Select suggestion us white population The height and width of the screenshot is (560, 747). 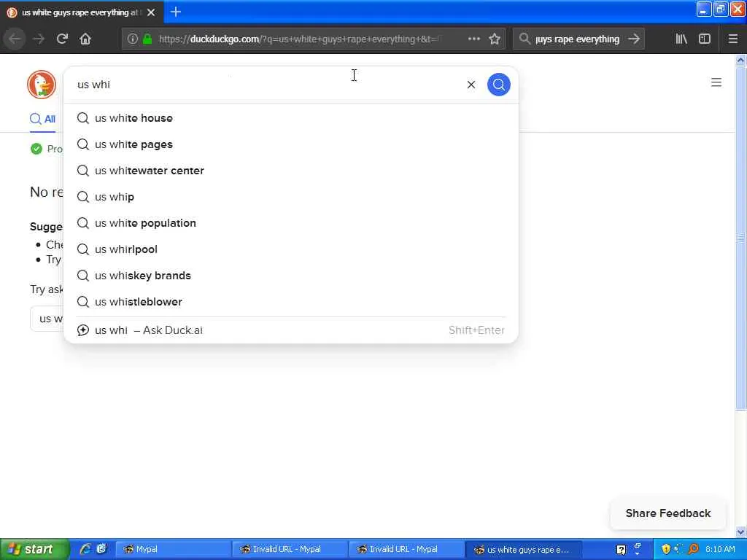[290, 222]
